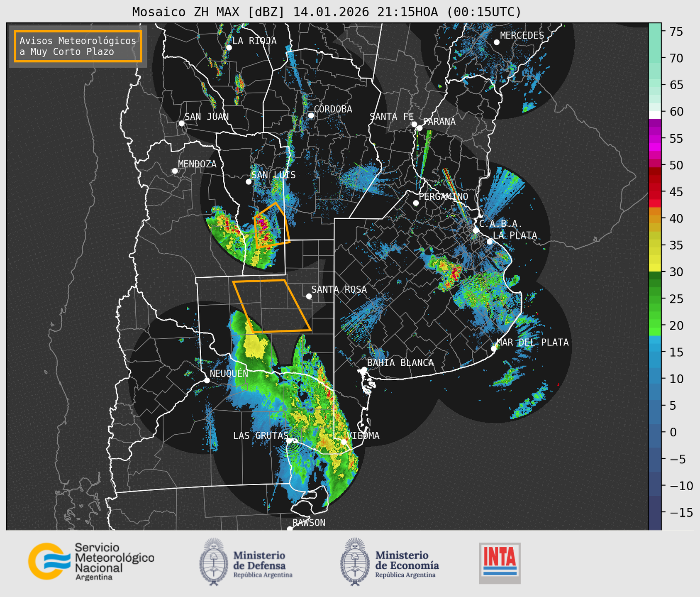The height and width of the screenshot is (597, 700).
Task: Click the SANTA FE city label
Action: point(392,117)
